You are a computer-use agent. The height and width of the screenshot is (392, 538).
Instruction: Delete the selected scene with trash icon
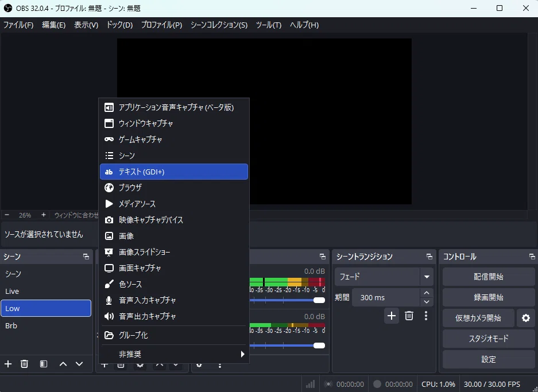24,364
